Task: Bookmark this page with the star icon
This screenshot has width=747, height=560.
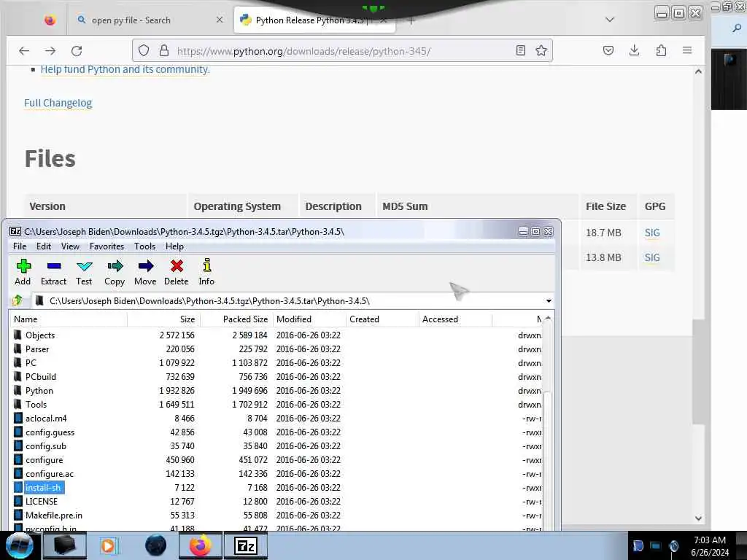Action: pyautogui.click(x=541, y=50)
